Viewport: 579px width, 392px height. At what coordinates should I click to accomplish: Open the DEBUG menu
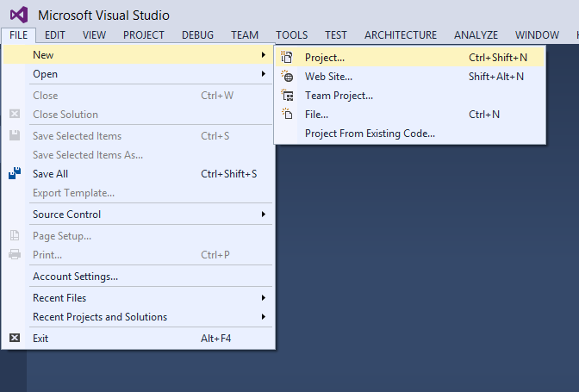click(x=197, y=35)
